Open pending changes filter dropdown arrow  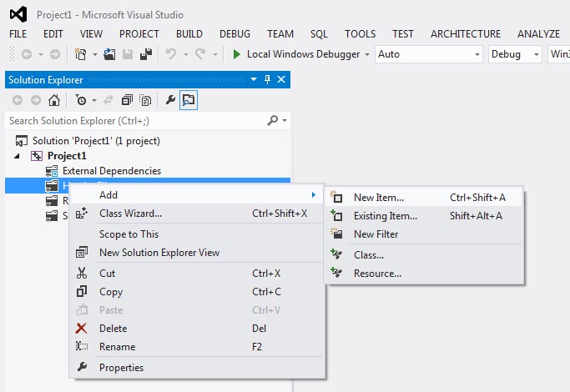point(94,100)
